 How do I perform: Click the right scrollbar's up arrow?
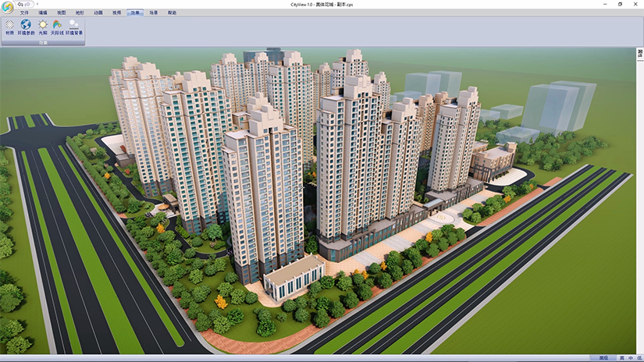640,53
